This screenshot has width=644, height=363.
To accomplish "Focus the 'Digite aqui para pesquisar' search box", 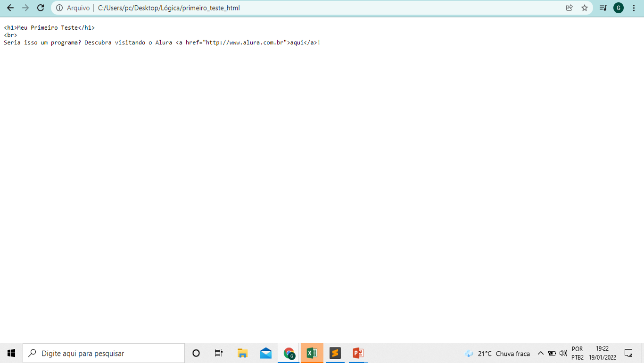I will (x=104, y=353).
